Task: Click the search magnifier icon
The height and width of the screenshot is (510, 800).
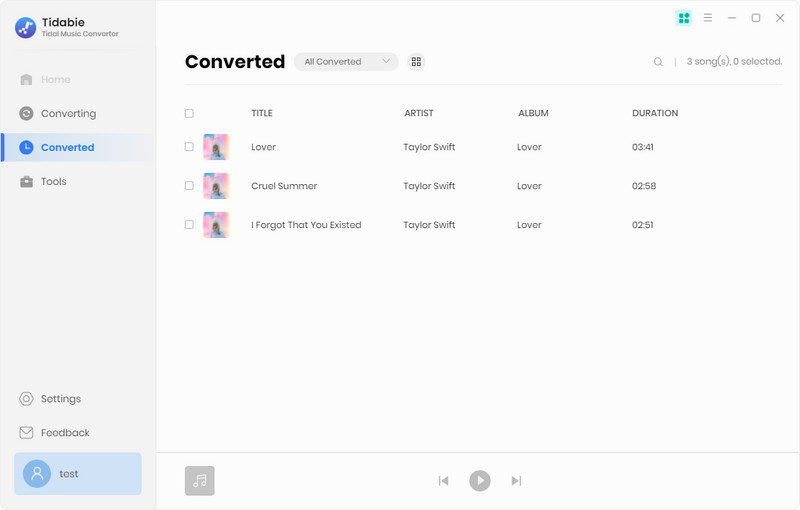Action: tap(658, 62)
